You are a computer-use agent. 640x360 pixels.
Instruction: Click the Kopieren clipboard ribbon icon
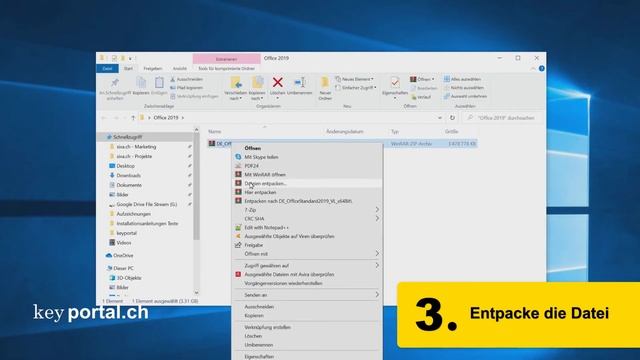coord(141,83)
